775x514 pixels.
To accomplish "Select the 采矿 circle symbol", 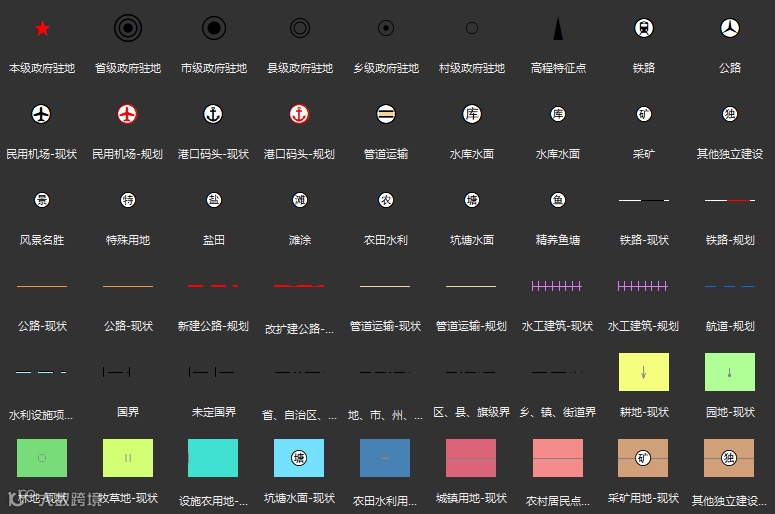I will point(644,114).
